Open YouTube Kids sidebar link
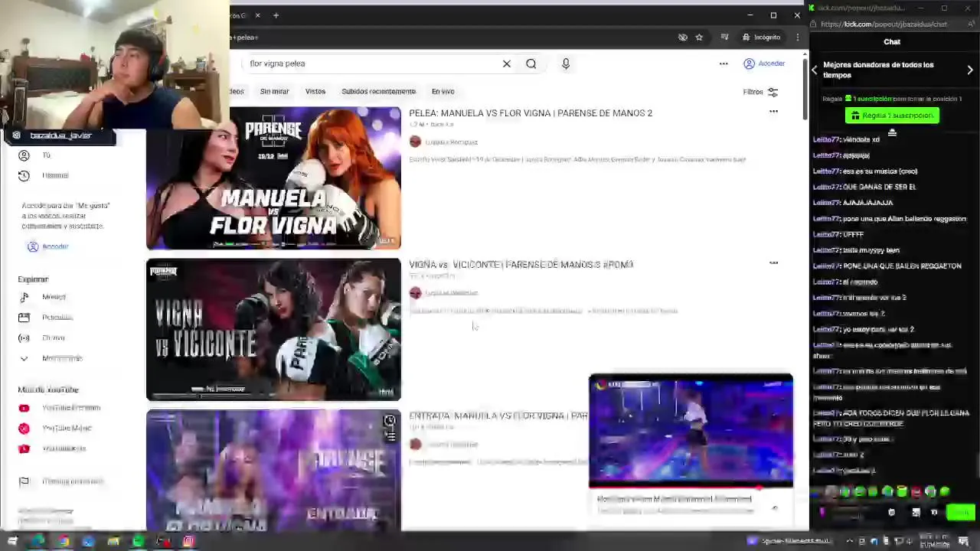The height and width of the screenshot is (551, 980). click(64, 448)
